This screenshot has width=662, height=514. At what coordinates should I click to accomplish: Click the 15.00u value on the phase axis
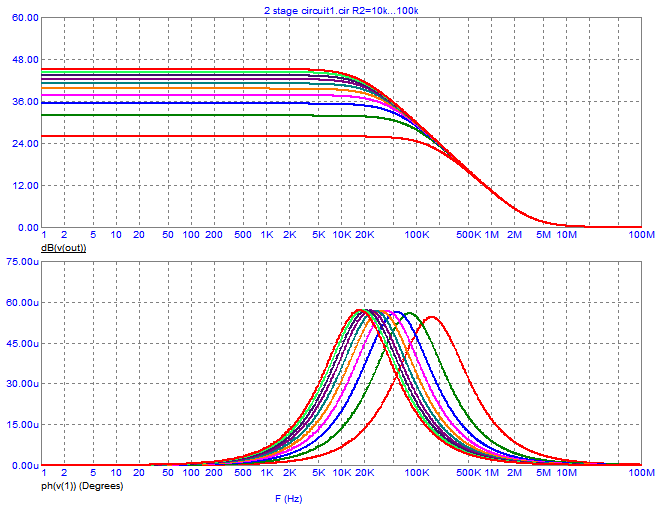[22, 425]
